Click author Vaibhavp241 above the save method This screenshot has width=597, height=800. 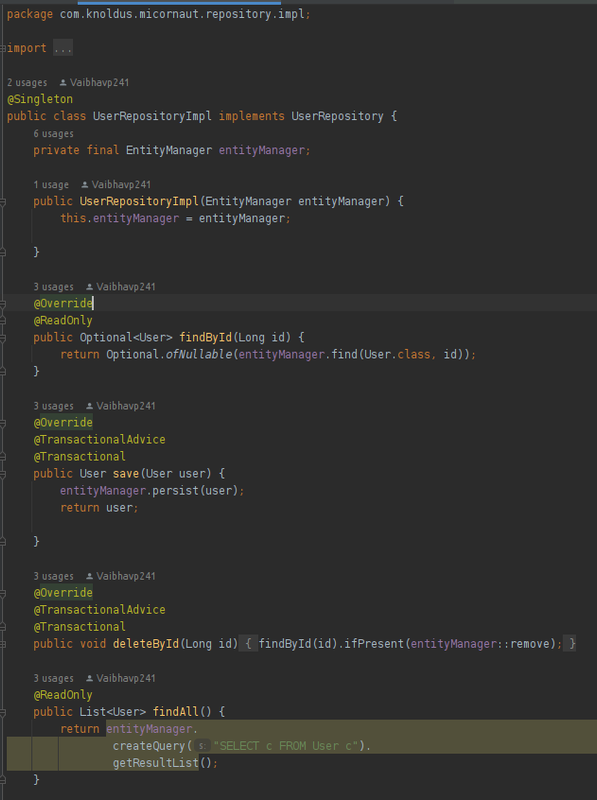[121, 406]
